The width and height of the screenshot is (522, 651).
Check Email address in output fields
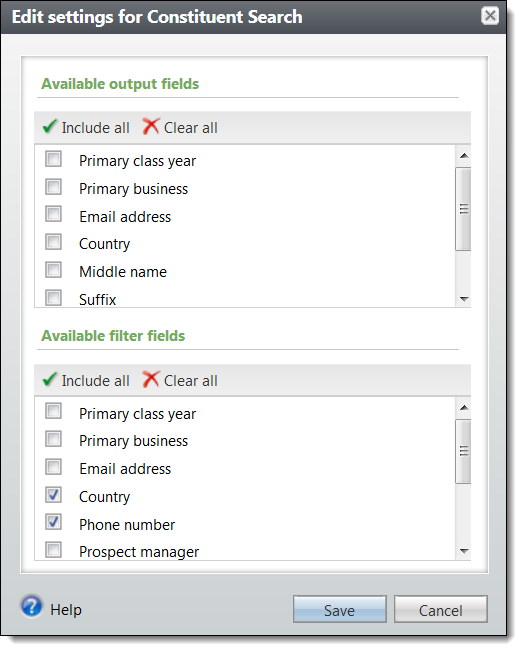click(54, 214)
